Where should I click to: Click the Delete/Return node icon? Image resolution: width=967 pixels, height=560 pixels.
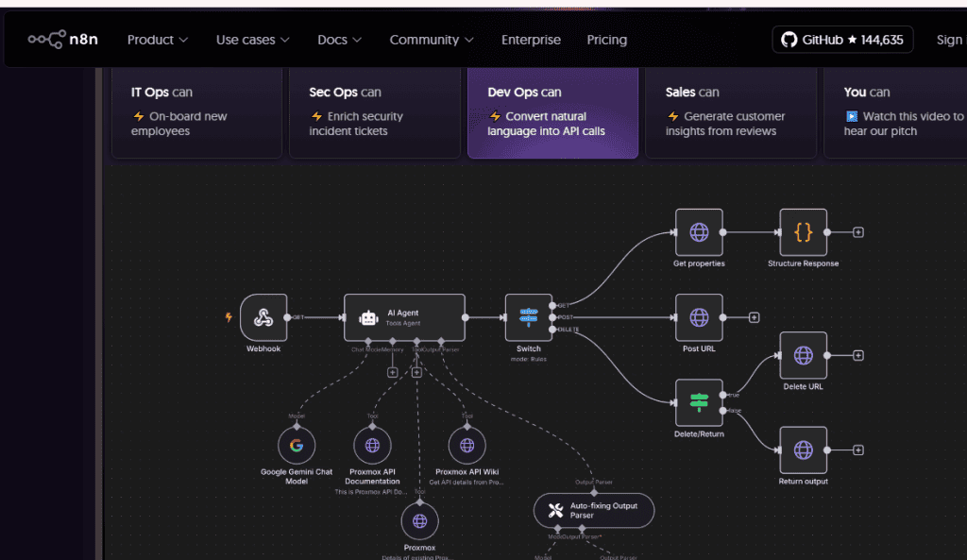click(x=699, y=402)
